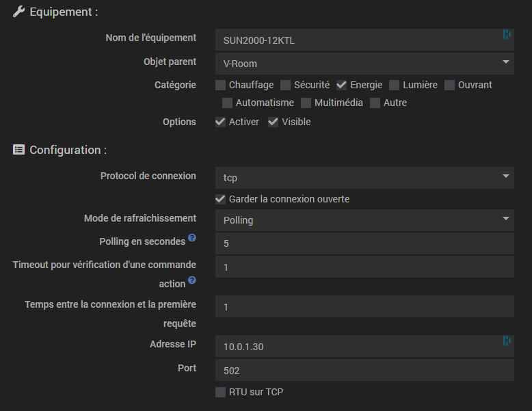This screenshot has height=411, width=532.
Task: Expand the Mode de rafraîchissement dropdown
Action: click(x=364, y=220)
